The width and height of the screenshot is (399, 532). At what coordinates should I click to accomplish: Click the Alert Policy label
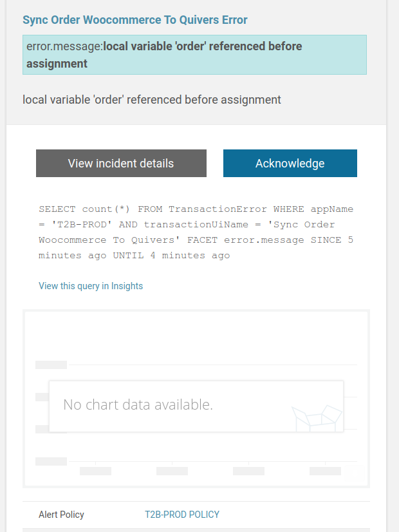[x=61, y=515]
